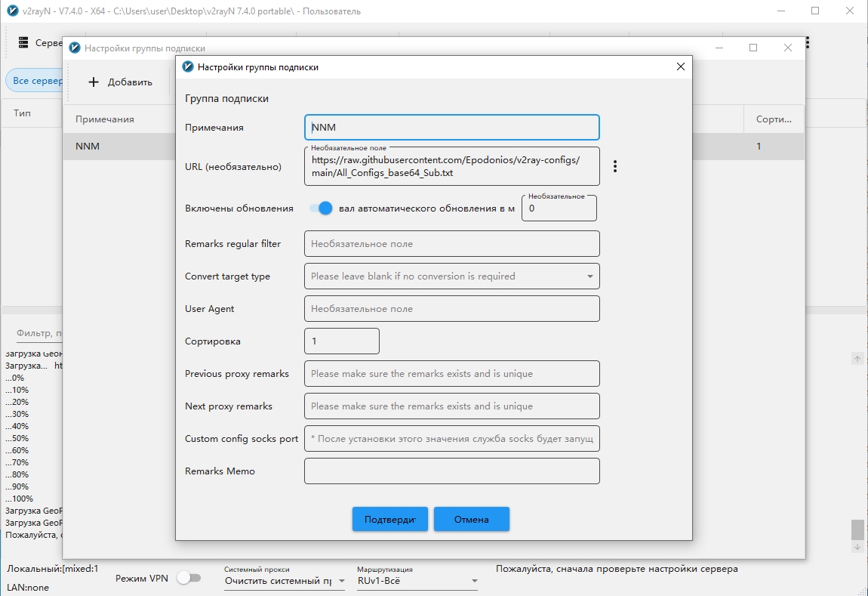The height and width of the screenshot is (596, 868).
Task: Click the Custom config socks port field
Action: (x=451, y=438)
